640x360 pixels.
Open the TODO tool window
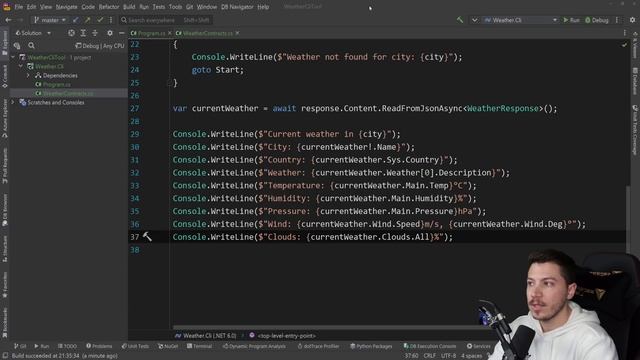(67, 346)
